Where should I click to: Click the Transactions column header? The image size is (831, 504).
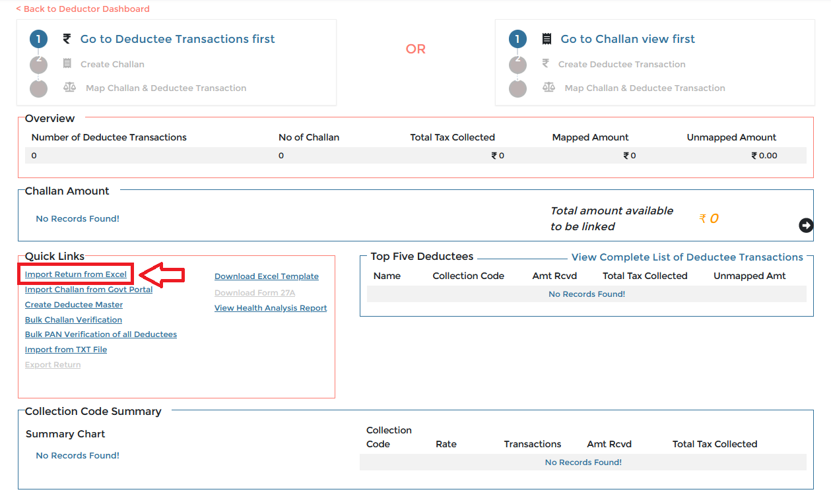(533, 444)
